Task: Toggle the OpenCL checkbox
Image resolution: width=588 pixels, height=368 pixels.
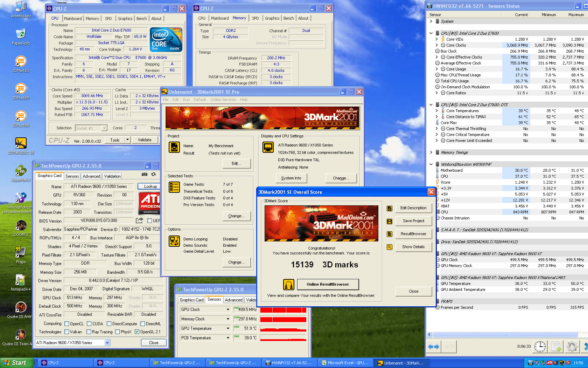Action: click(67, 324)
